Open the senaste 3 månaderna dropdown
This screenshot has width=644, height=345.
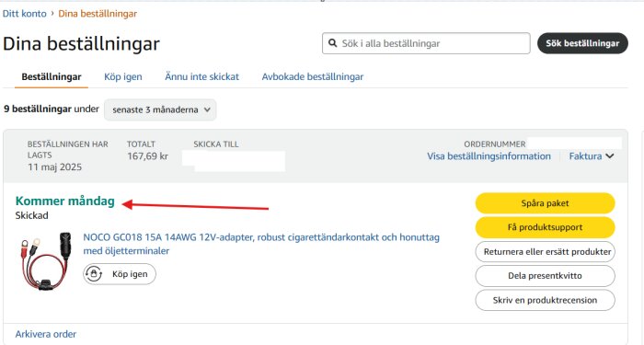click(160, 109)
